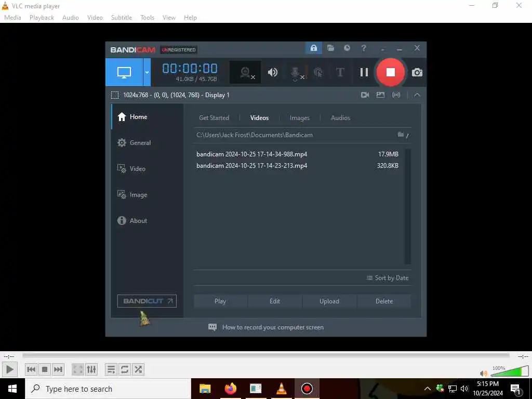Open VLC Playback menu
The image size is (532, 399).
42,18
